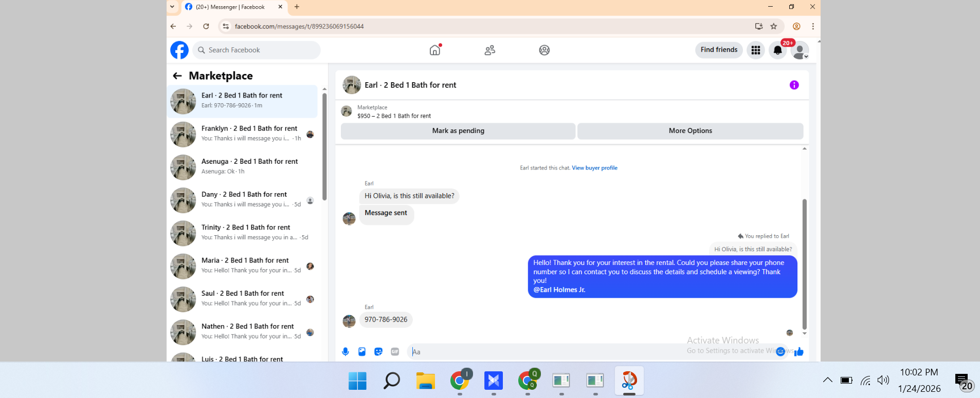This screenshot has width=980, height=398.
Task: Send a thumbs-up like
Action: 798,352
